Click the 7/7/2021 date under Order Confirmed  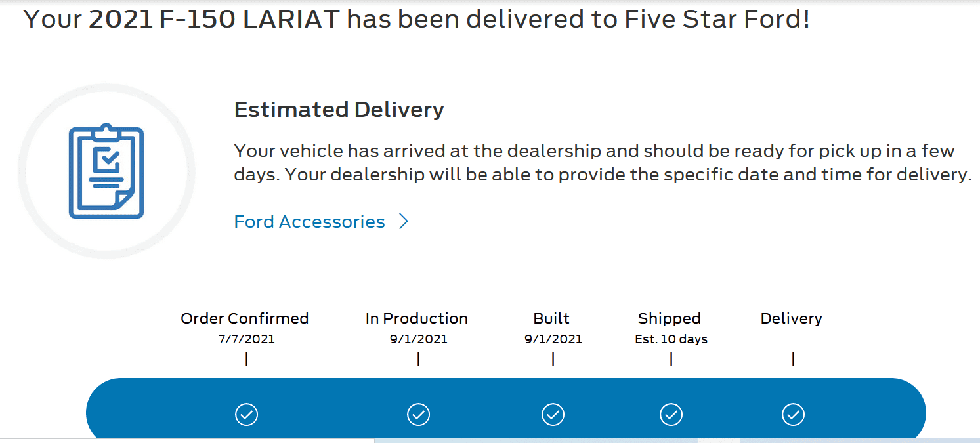pyautogui.click(x=246, y=339)
